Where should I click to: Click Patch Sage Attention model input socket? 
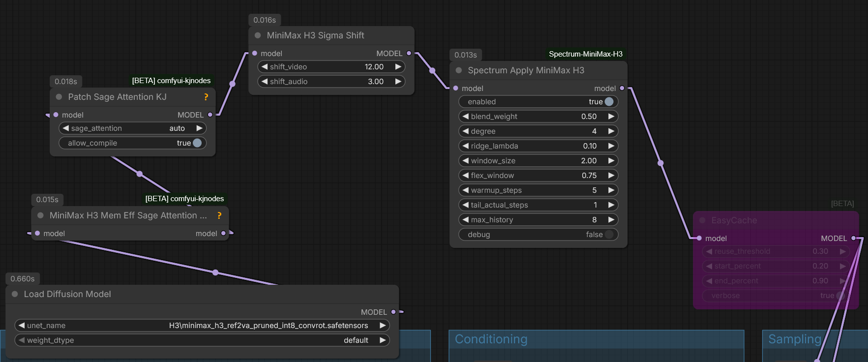[56, 115]
